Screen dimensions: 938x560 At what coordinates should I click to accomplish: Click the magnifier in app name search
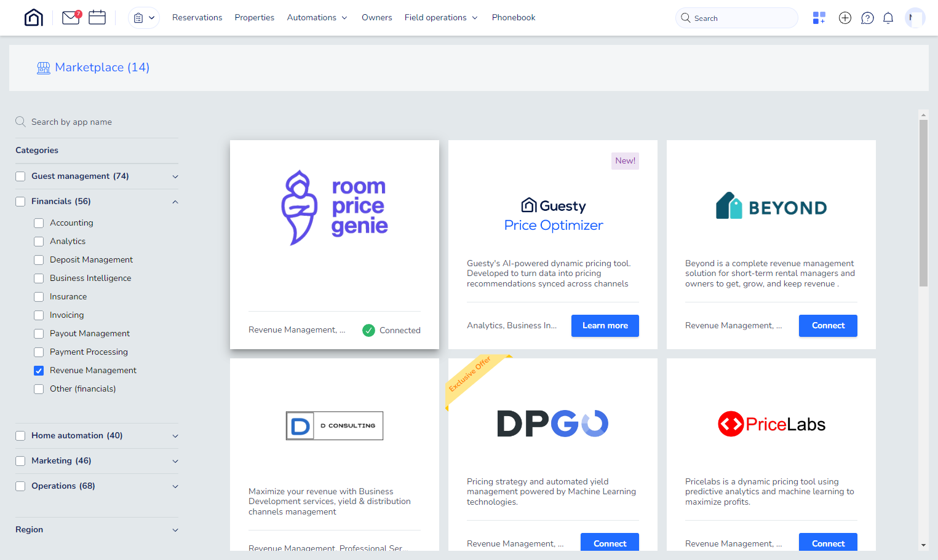tap(20, 122)
